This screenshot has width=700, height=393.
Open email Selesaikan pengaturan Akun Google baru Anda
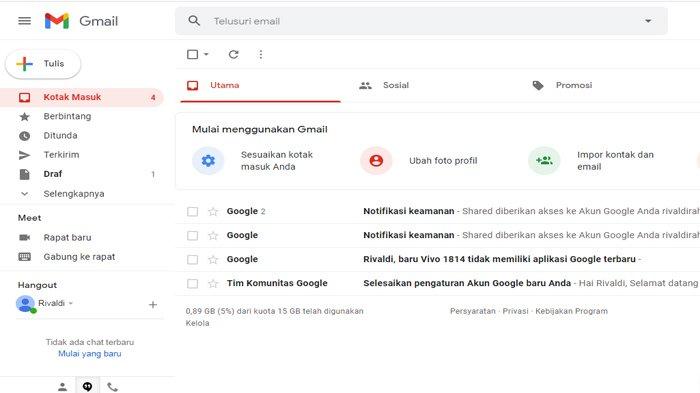pos(467,283)
